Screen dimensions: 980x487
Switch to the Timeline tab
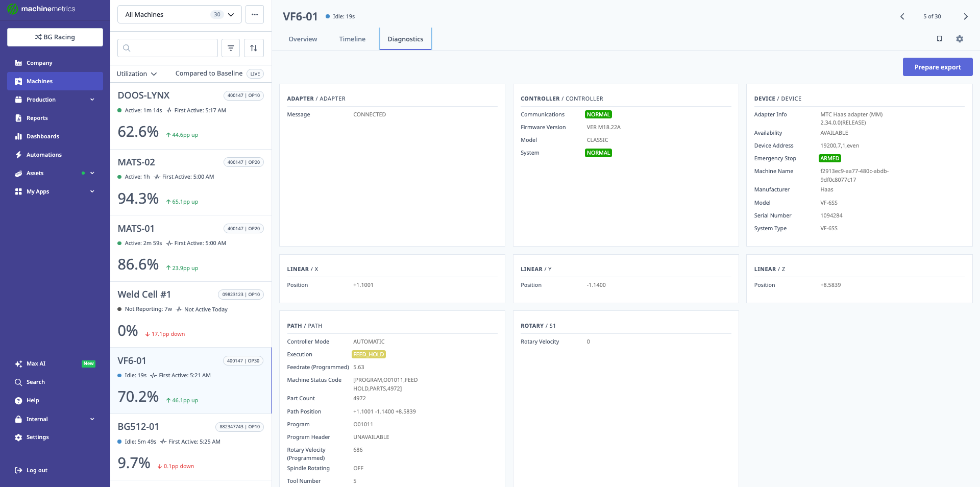click(352, 39)
